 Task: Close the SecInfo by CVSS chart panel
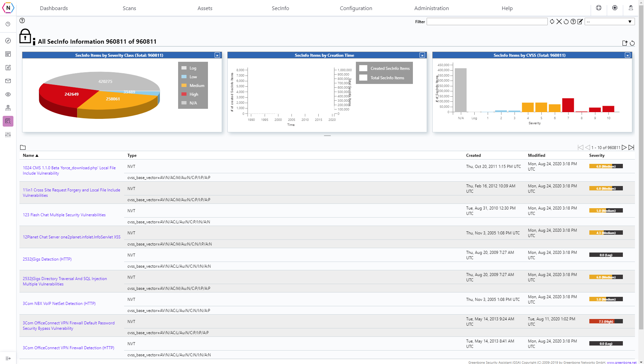pos(628,55)
